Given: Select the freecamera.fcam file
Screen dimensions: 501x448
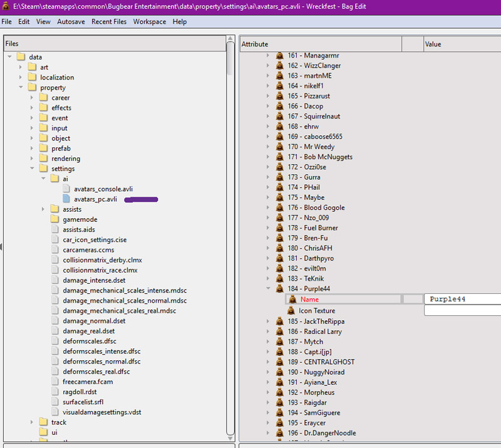Looking at the screenshot, I should [88, 382].
